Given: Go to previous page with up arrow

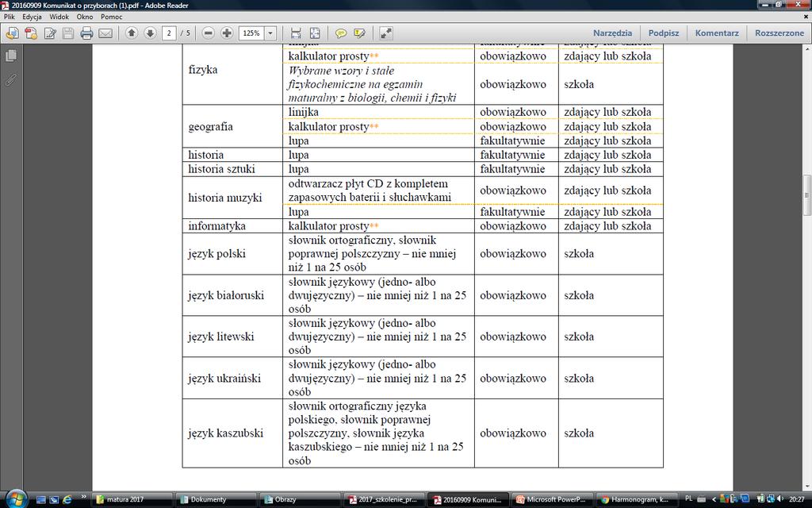Looking at the screenshot, I should point(132,33).
